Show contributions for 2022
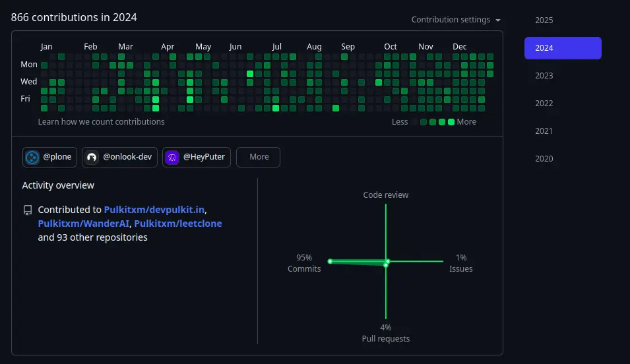The width and height of the screenshot is (630, 364). tap(544, 104)
